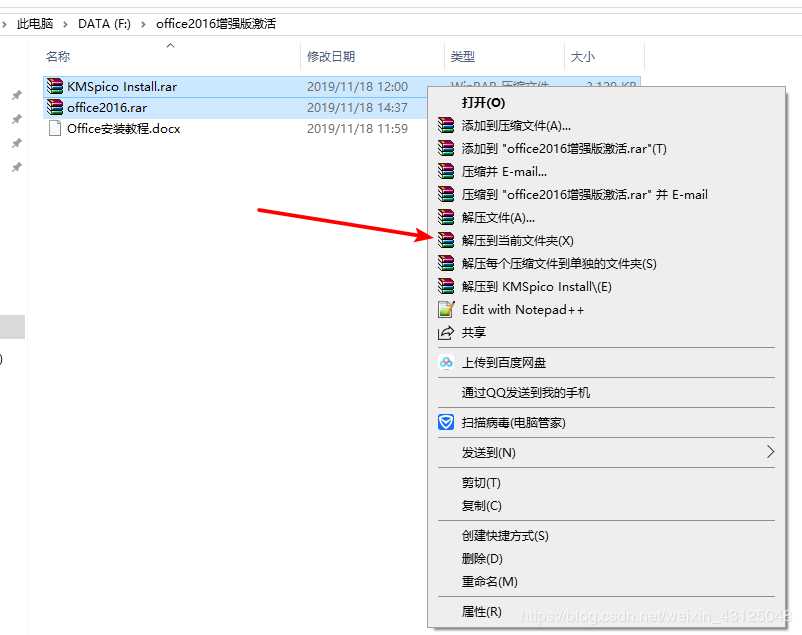This screenshot has width=802, height=635.
Task: Click the blue shield virus scan icon
Action: (446, 422)
